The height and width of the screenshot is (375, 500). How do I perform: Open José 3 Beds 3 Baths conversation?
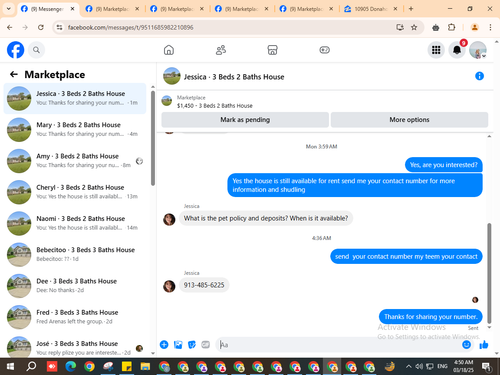75,347
